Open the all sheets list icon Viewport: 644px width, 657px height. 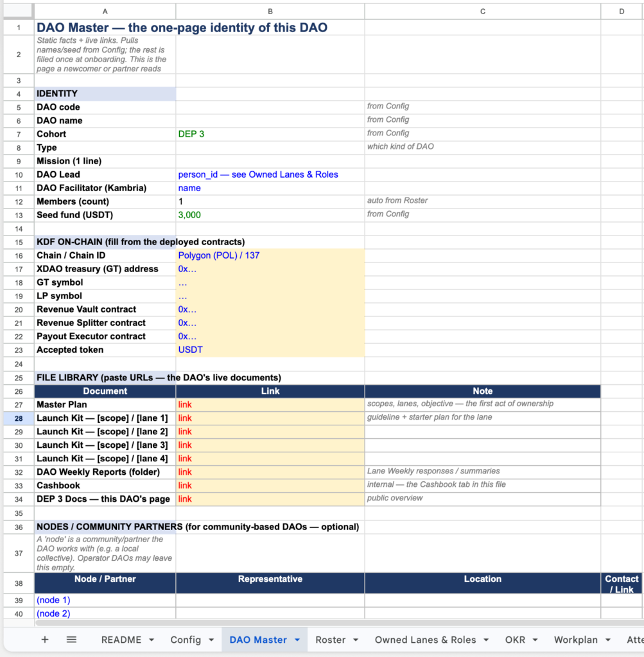click(72, 640)
